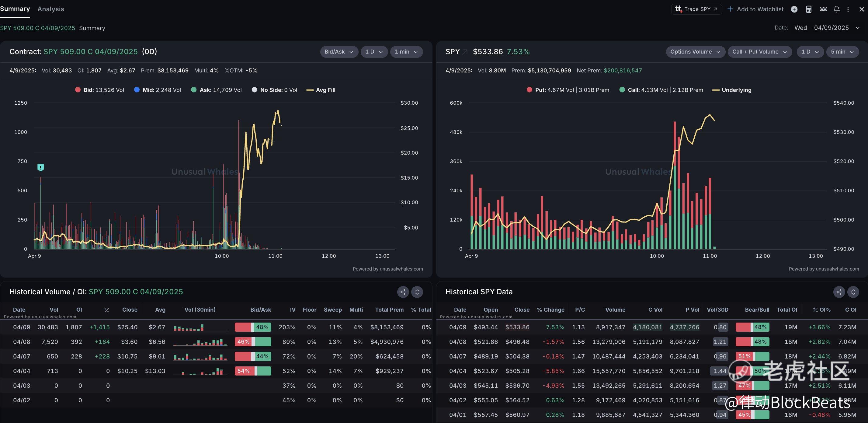Viewport: 868px width, 423px height.
Task: Open the three-dot more options menu
Action: click(x=848, y=9)
